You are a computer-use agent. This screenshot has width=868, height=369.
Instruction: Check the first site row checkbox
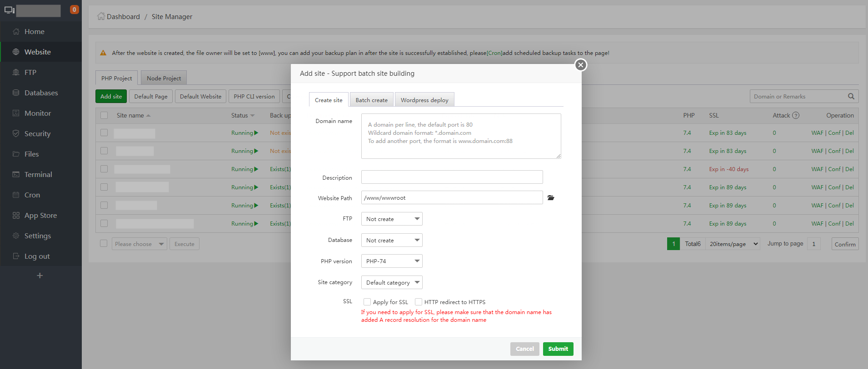coord(104,133)
